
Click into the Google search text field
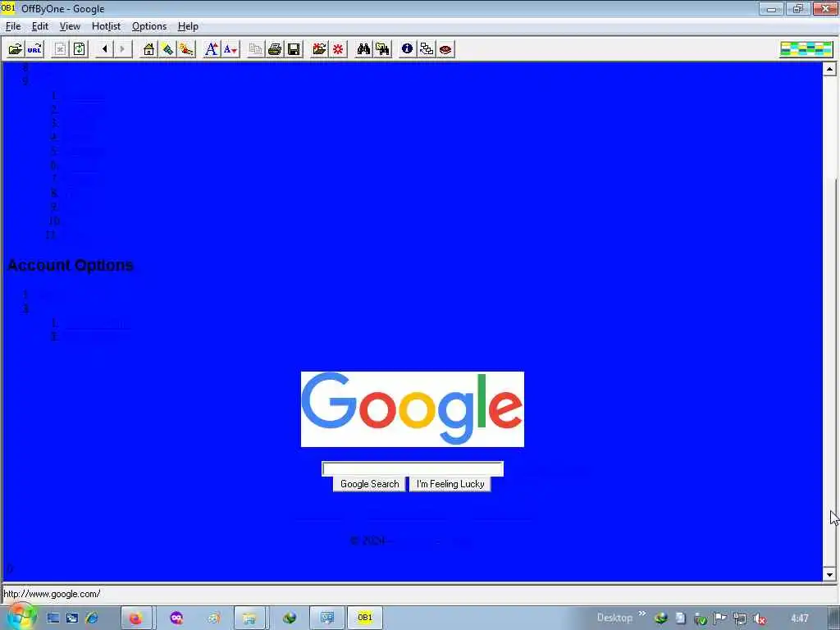click(413, 468)
